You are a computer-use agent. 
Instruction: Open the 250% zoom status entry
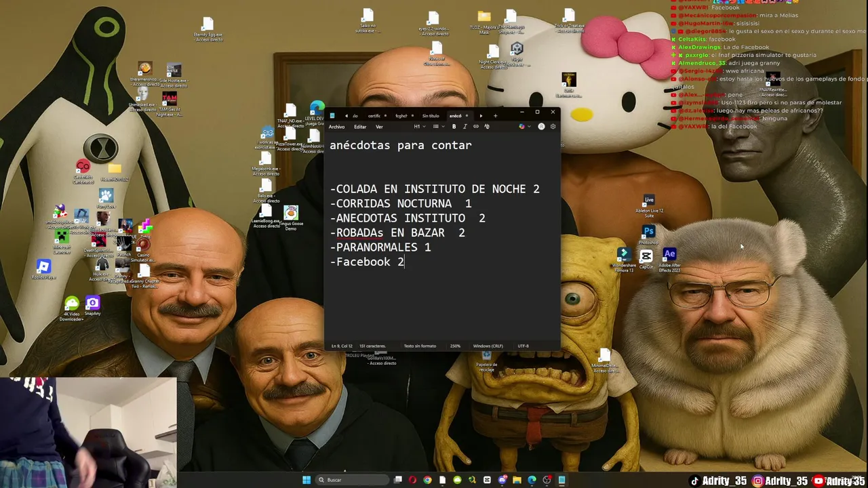[x=455, y=346]
